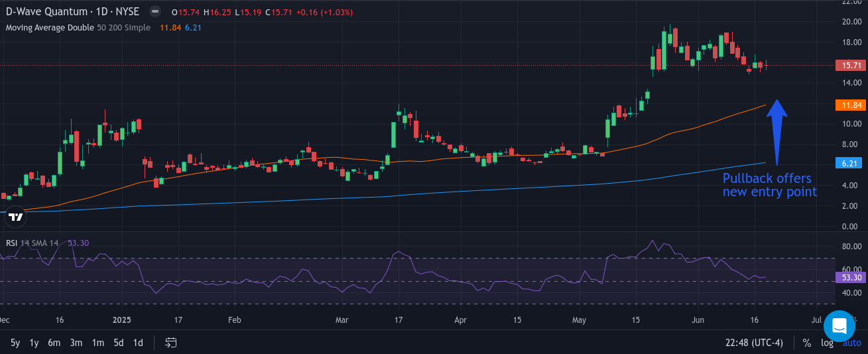Click the Feb label on time axis
The image size is (868, 354).
[x=234, y=320]
